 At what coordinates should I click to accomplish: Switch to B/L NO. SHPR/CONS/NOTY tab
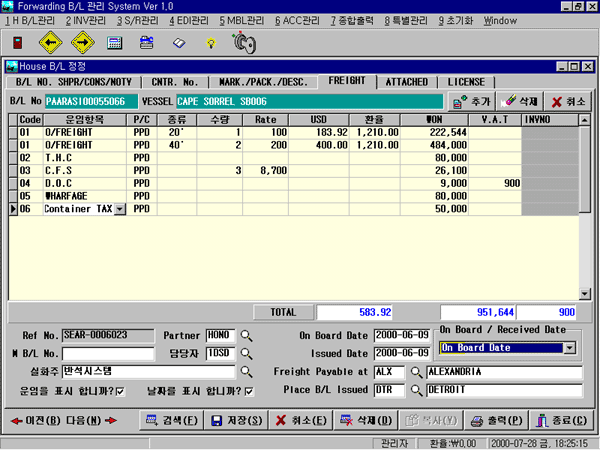point(74,82)
